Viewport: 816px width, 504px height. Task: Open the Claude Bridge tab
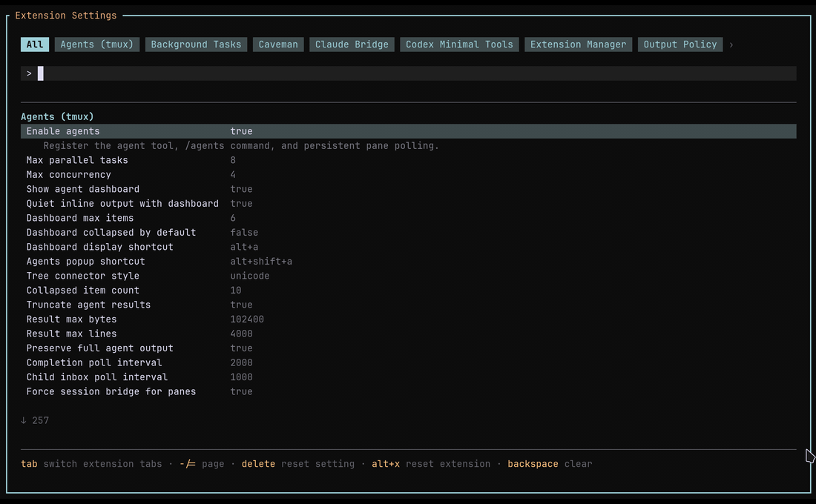(352, 44)
